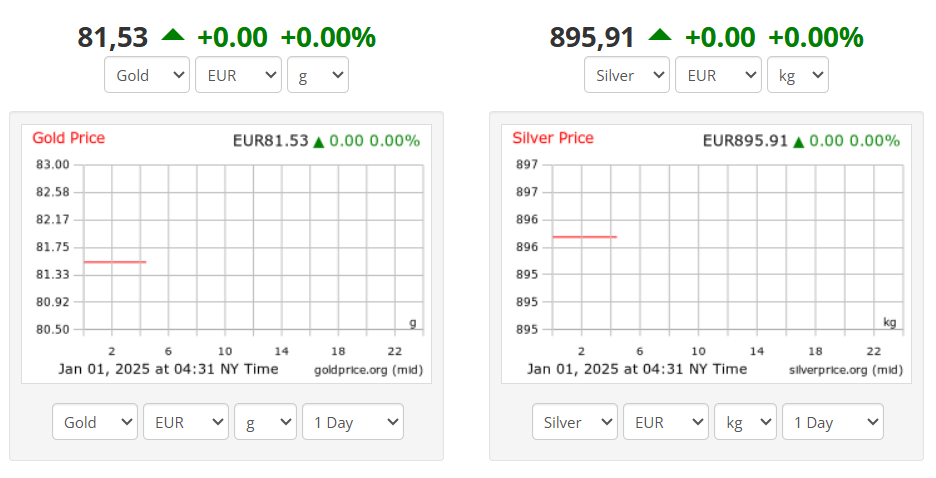Open the top g weight unit dropdown
Screen dimensions: 936x478
(x=318, y=75)
